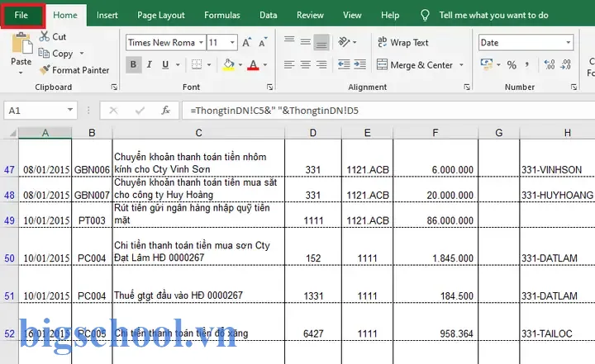Image resolution: width=595 pixels, height=364 pixels.
Task: Select row 49 header
Action: [x=9, y=215]
